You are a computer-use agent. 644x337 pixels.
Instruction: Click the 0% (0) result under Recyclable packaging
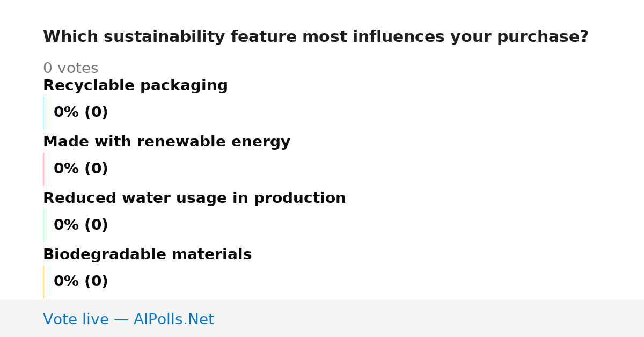[81, 113]
